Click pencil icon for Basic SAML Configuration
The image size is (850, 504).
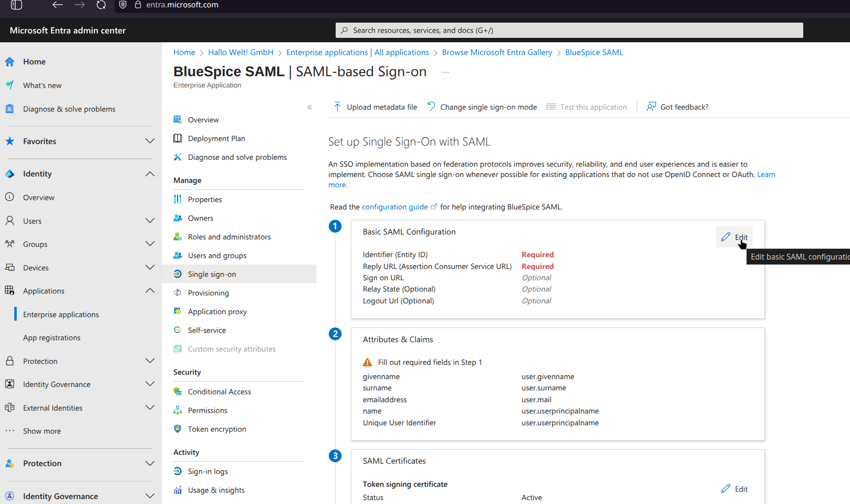725,237
